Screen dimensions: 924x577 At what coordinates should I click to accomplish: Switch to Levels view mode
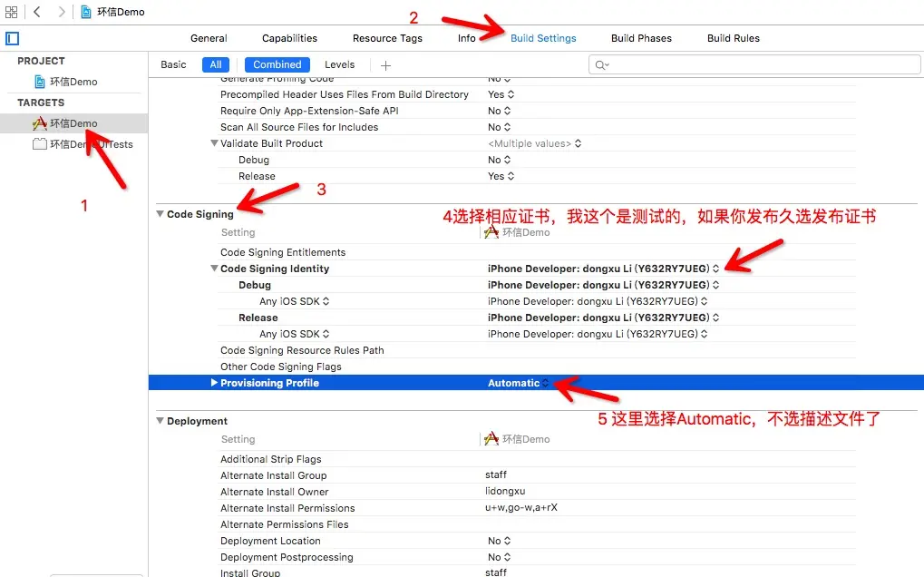(339, 64)
